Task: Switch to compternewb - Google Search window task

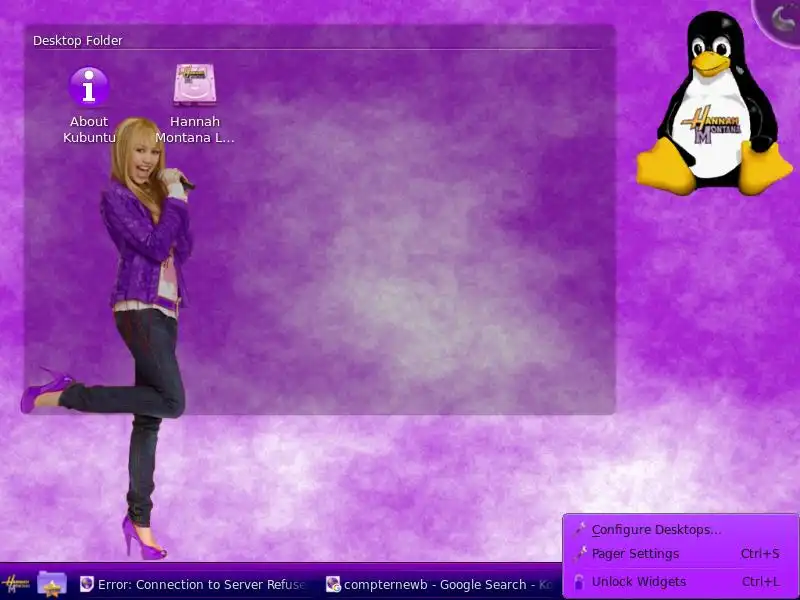Action: point(440,584)
